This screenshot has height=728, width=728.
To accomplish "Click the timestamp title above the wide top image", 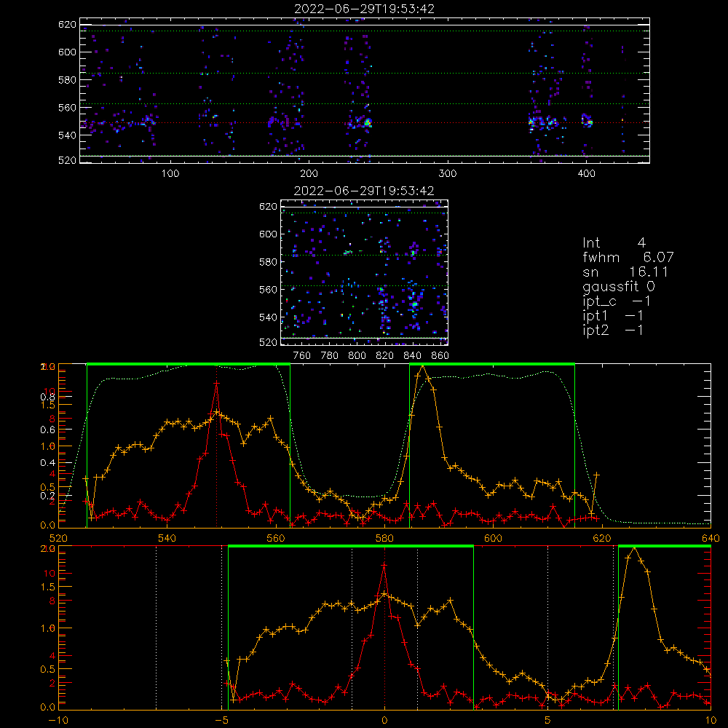I will coord(364,9).
